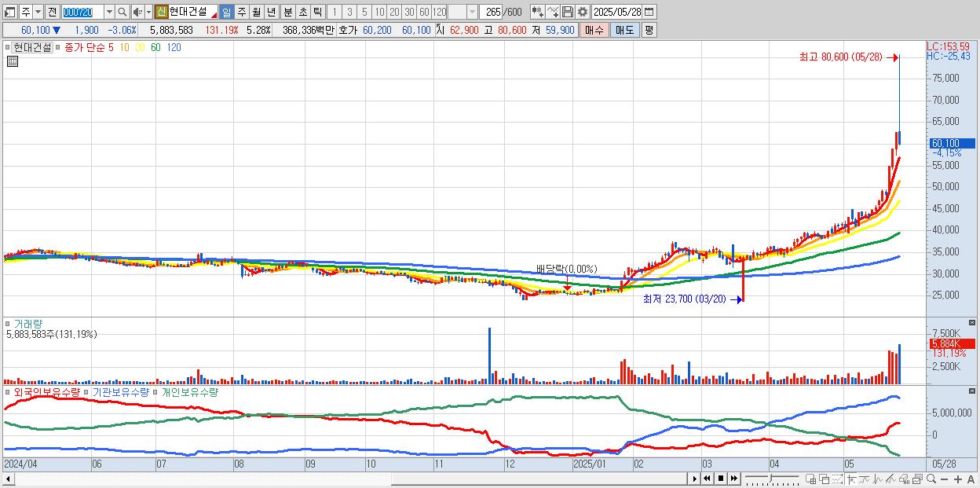
Task: Click the diagonal lines chart tool icon
Action: click(x=890, y=479)
